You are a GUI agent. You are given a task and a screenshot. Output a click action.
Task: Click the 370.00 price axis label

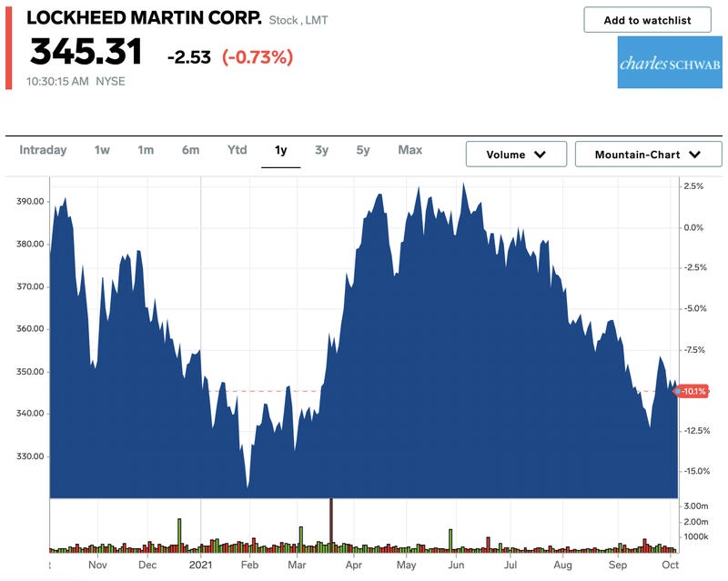pos(30,286)
